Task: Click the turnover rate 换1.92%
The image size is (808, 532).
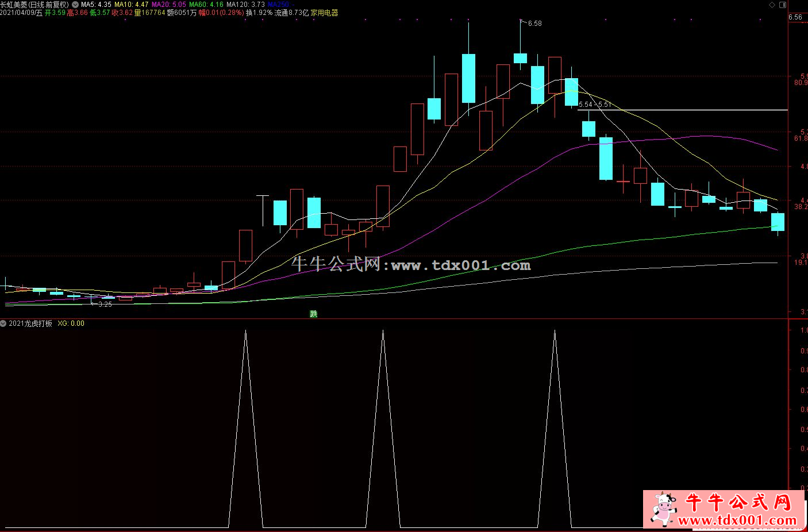Action: (259, 13)
